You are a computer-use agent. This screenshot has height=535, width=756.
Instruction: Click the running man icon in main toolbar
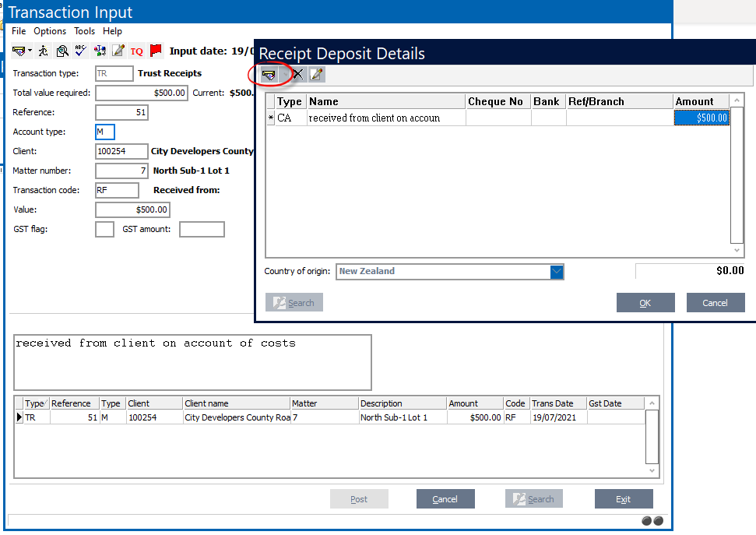click(x=43, y=51)
